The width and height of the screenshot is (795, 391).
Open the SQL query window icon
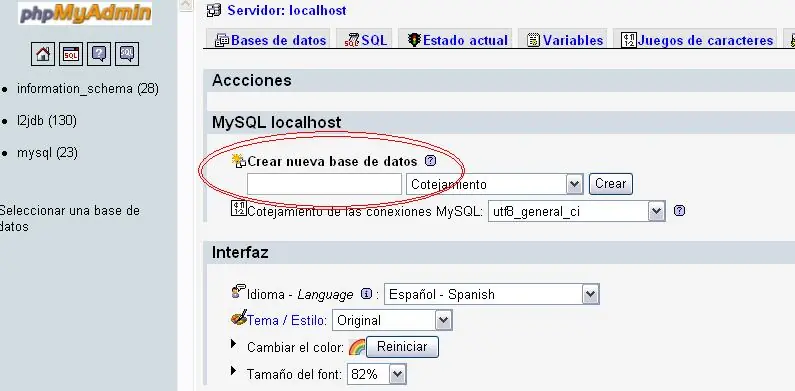[x=71, y=54]
